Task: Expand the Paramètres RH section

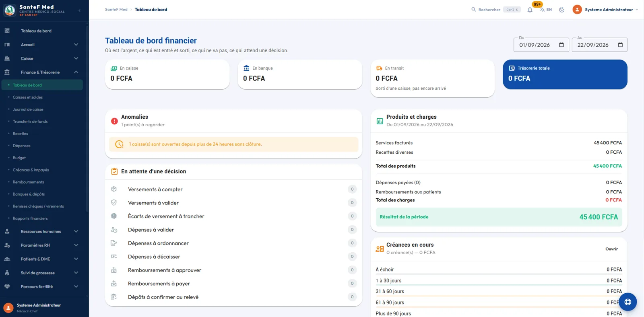Action: [76, 245]
